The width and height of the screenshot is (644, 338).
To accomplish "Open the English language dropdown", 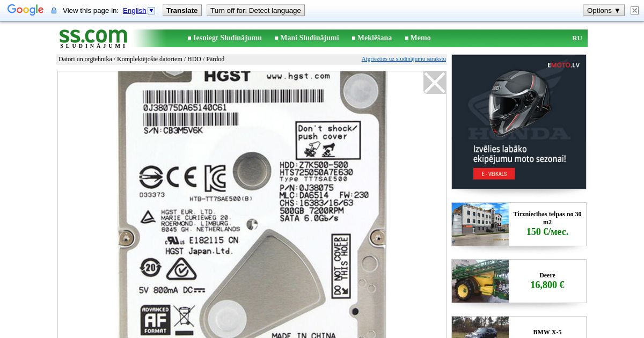I will pos(139,10).
